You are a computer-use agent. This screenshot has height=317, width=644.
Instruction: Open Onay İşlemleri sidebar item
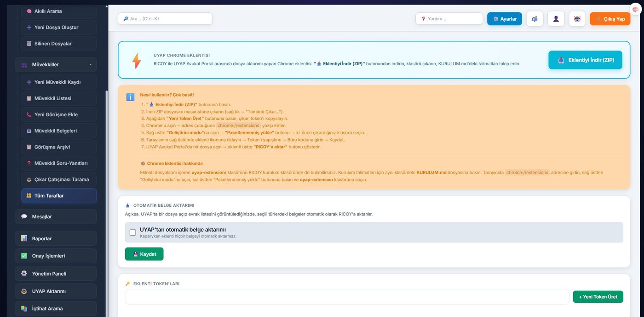pyautogui.click(x=56, y=256)
